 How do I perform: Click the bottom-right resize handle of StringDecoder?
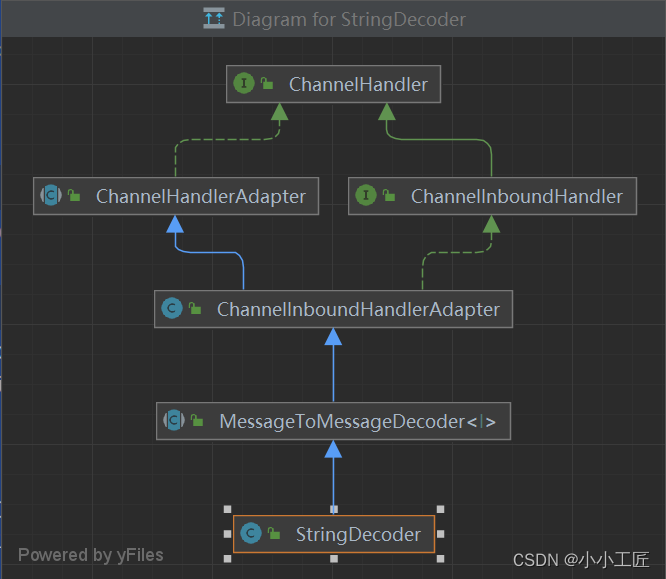[x=441, y=559]
